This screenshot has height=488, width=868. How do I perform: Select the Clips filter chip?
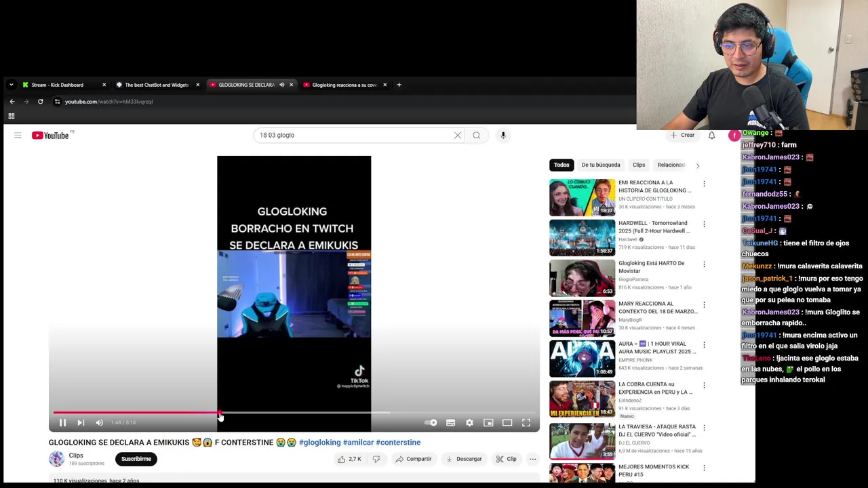639,165
